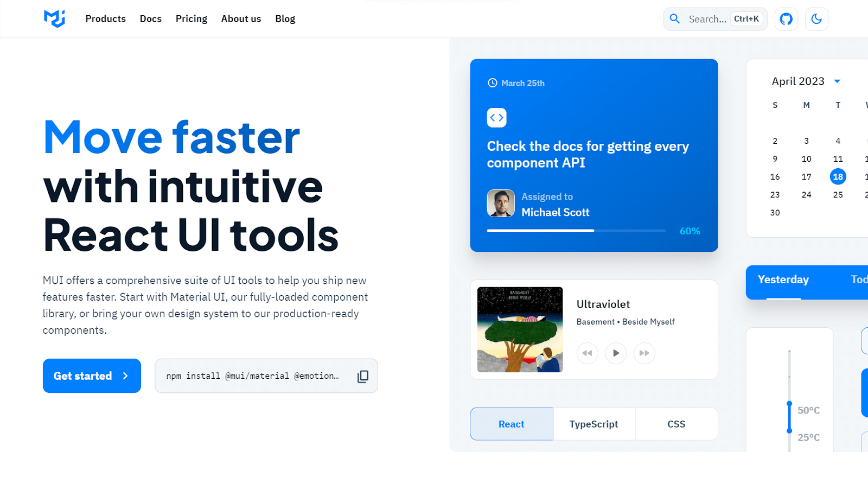868x496 pixels.
Task: Select April 25 in the calendar
Action: (x=838, y=195)
